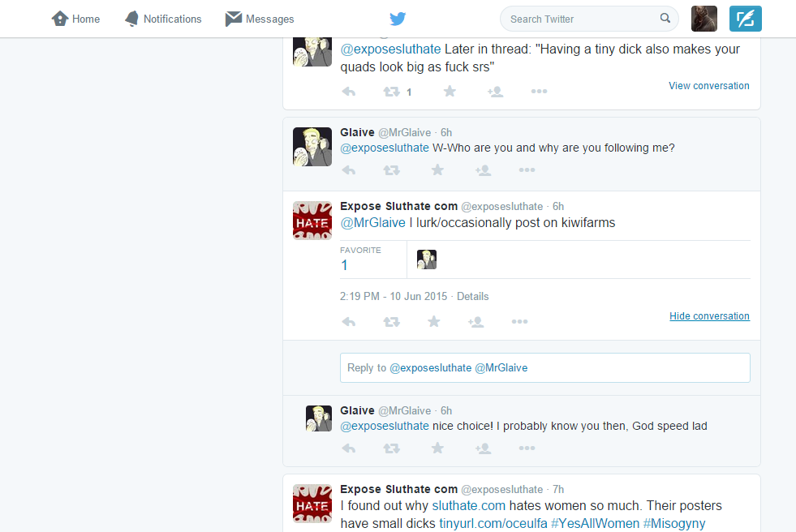Image resolution: width=796 pixels, height=532 pixels.
Task: Click the favorite count 1
Action: click(344, 265)
